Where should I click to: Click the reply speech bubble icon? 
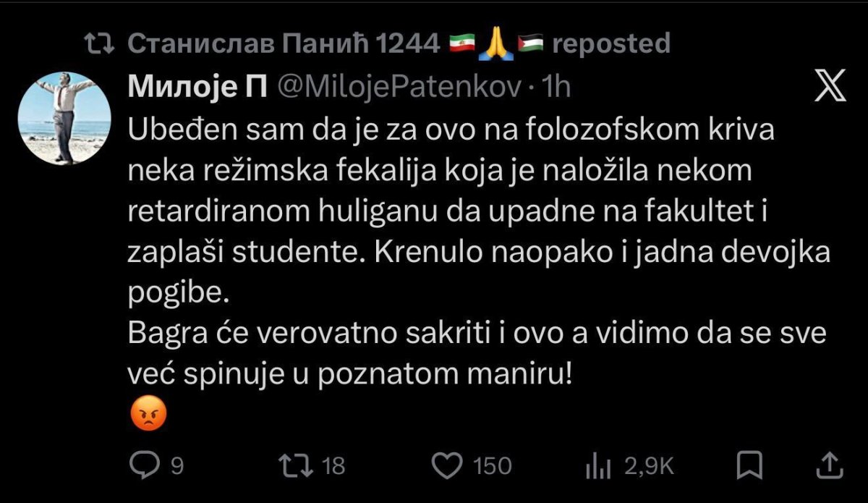pos(142,465)
